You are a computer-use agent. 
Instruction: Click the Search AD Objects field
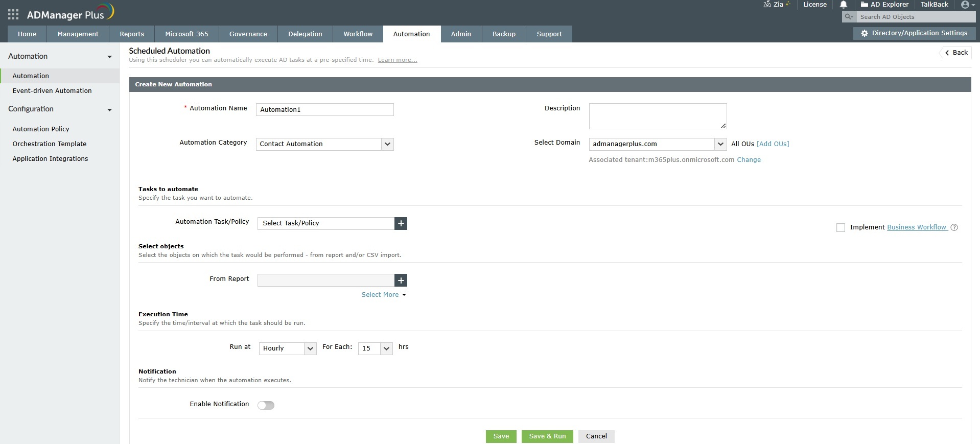[916, 17]
